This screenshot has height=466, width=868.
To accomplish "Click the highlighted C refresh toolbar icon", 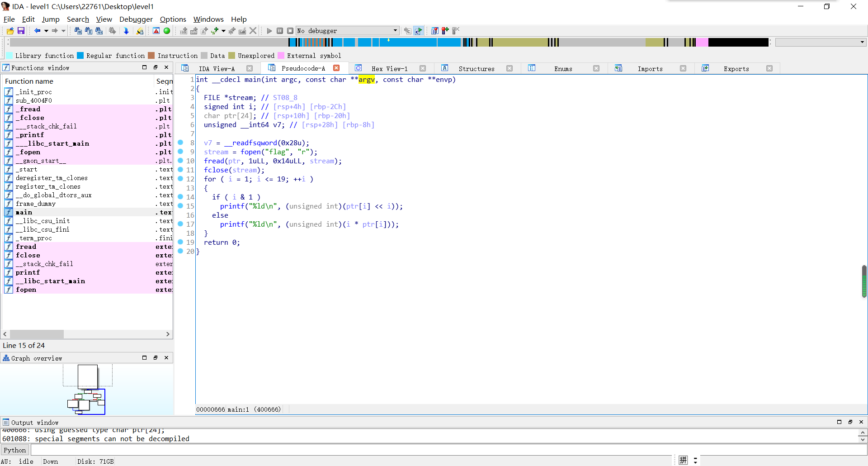I will point(419,31).
